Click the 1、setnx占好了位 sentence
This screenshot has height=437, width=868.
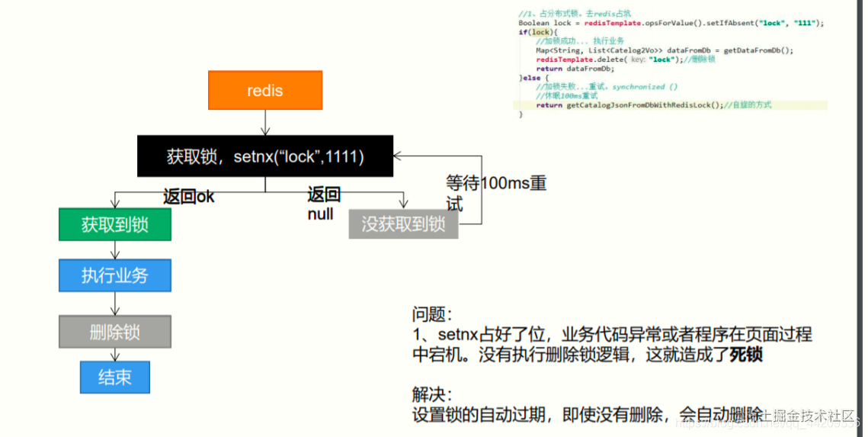[x=612, y=345]
